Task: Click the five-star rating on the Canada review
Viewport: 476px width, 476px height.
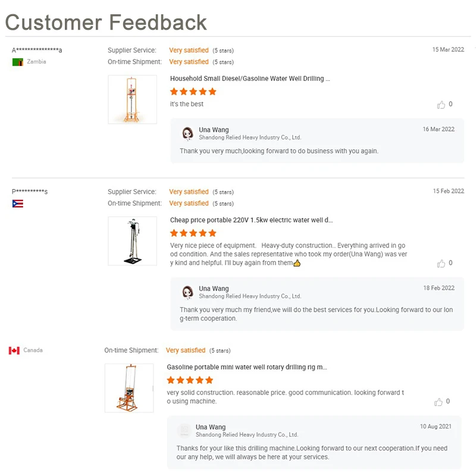Action: 190,380
